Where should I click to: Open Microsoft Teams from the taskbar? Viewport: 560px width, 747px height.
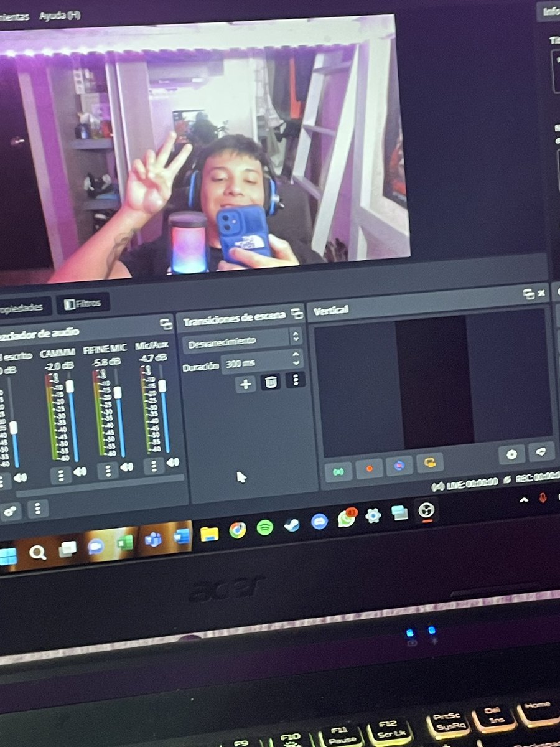point(153,539)
